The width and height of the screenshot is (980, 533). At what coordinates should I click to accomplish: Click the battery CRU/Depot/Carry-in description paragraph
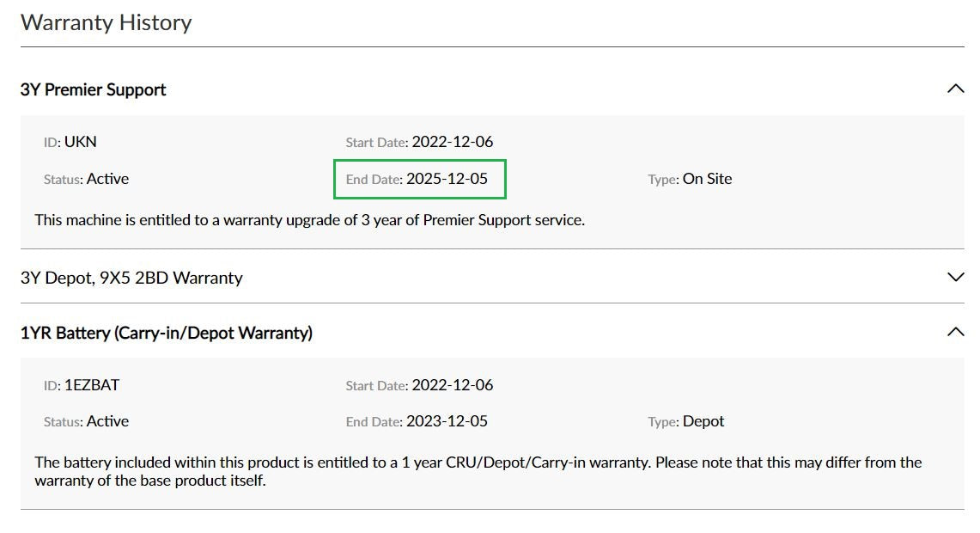click(x=478, y=471)
